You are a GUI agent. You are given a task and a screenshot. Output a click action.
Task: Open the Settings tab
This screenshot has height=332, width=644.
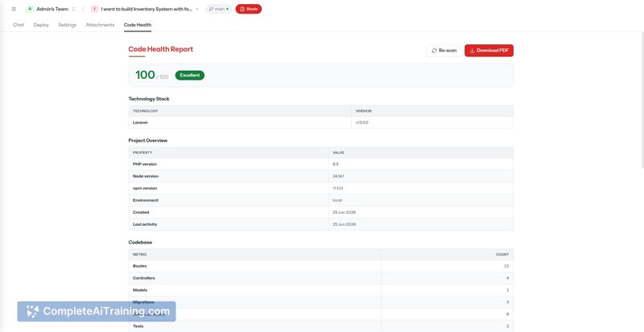pos(68,25)
